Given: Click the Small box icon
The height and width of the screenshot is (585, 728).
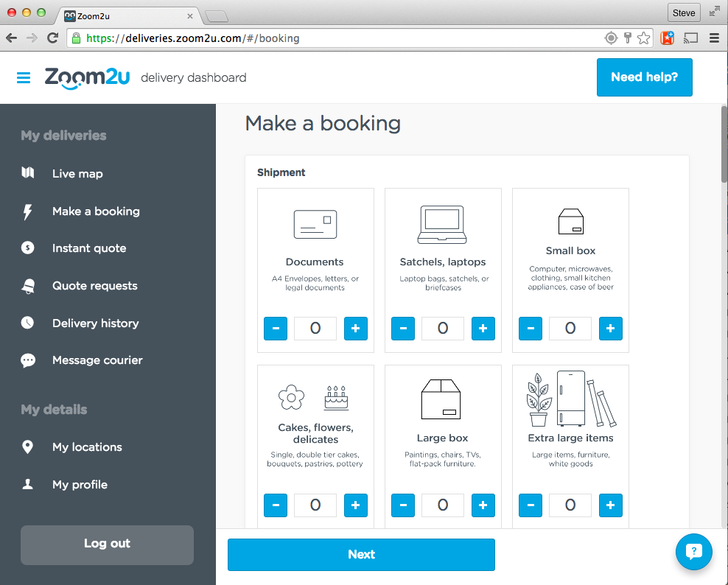Looking at the screenshot, I should coord(570,222).
